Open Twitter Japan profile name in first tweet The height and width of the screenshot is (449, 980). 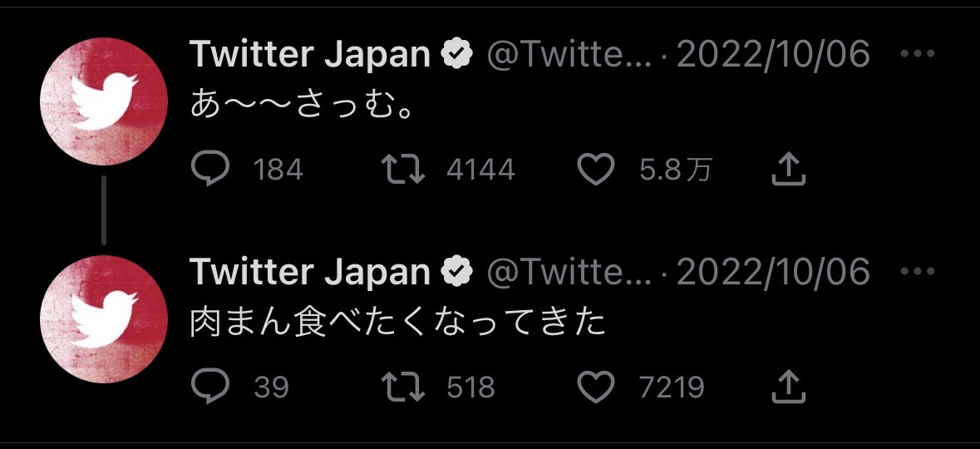click(311, 54)
